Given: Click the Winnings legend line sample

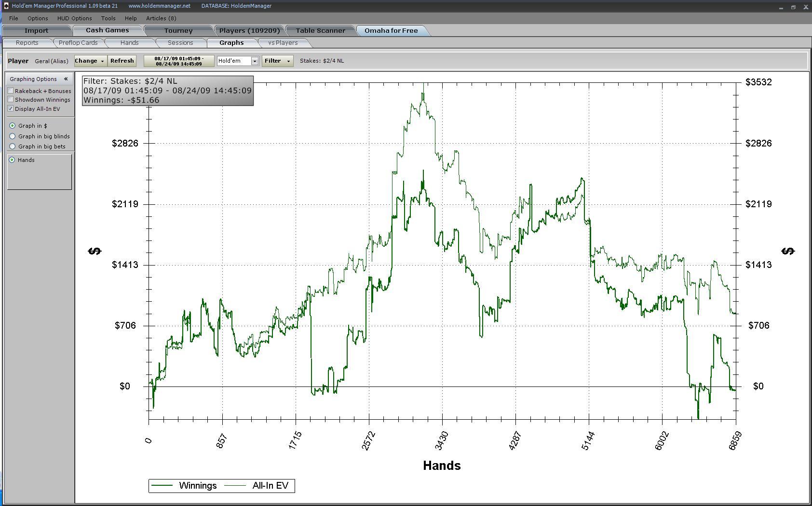Looking at the screenshot, I should pos(162,485).
